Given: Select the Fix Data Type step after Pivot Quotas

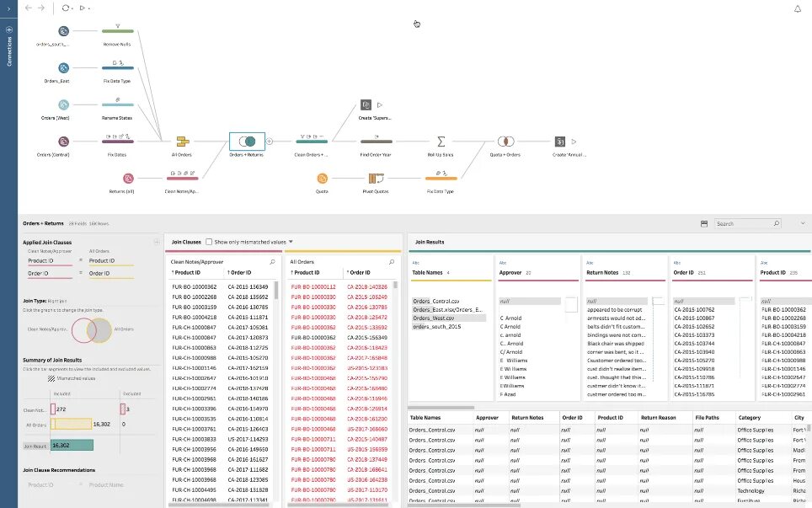Looking at the screenshot, I should point(441,177).
